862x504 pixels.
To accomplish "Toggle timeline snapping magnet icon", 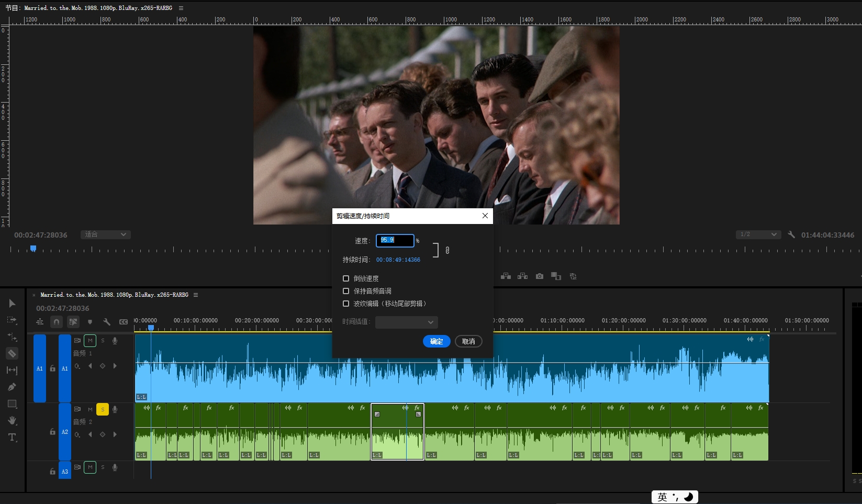I will pyautogui.click(x=57, y=322).
